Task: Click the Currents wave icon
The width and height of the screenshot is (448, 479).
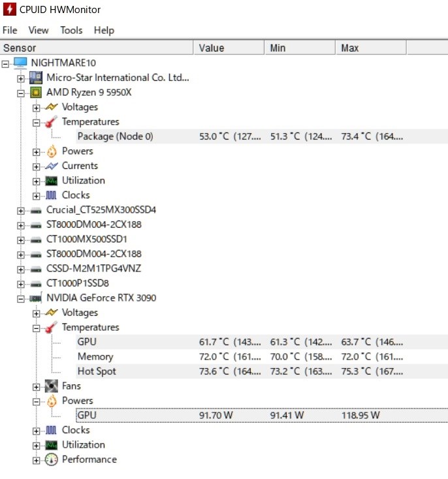Action: point(52,166)
